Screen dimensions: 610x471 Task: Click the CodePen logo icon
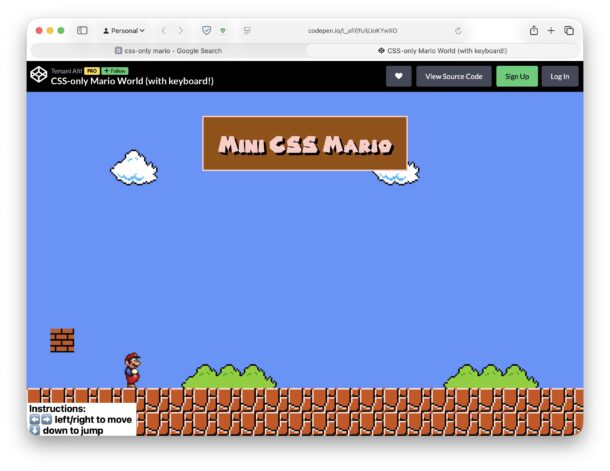pyautogui.click(x=38, y=75)
